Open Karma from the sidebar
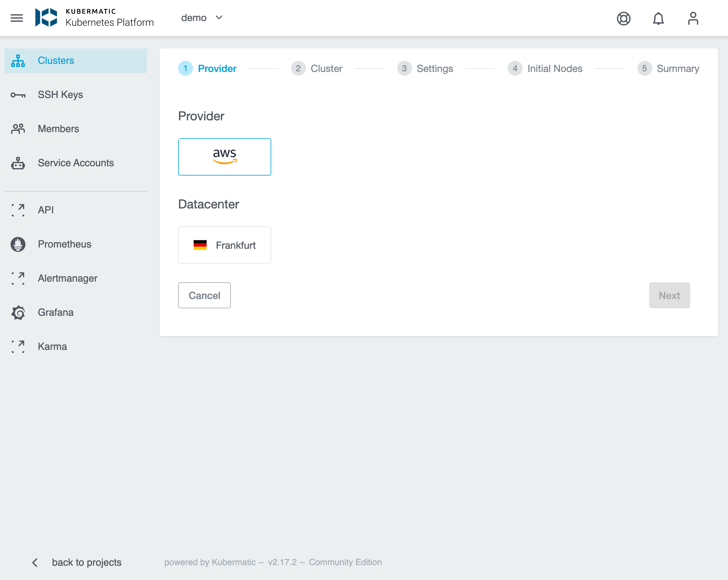The image size is (728, 580). pos(52,346)
